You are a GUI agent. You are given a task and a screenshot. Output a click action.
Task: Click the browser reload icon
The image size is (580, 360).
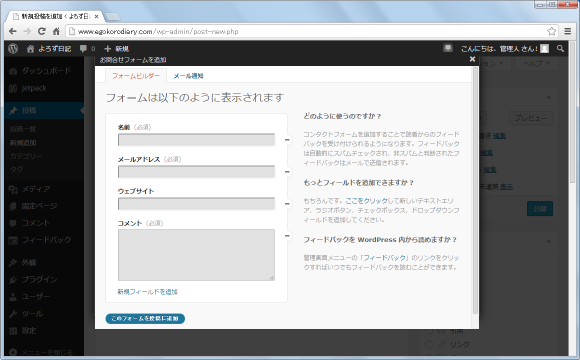42,31
